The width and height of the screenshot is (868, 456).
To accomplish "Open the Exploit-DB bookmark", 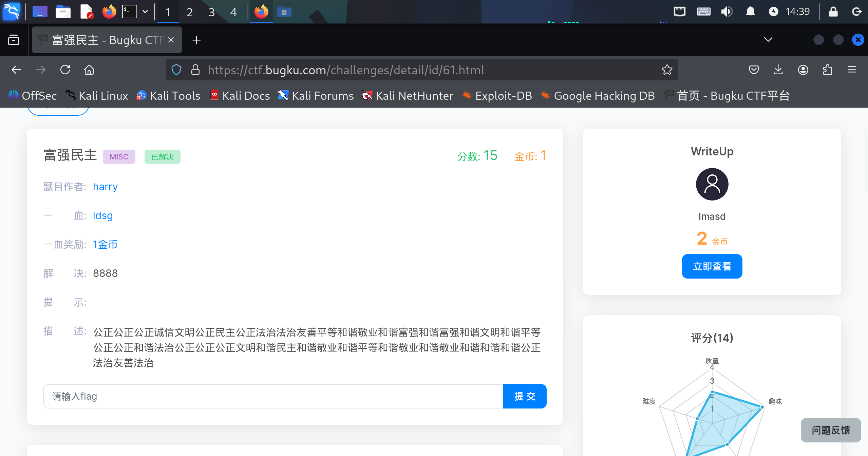I will tap(497, 96).
